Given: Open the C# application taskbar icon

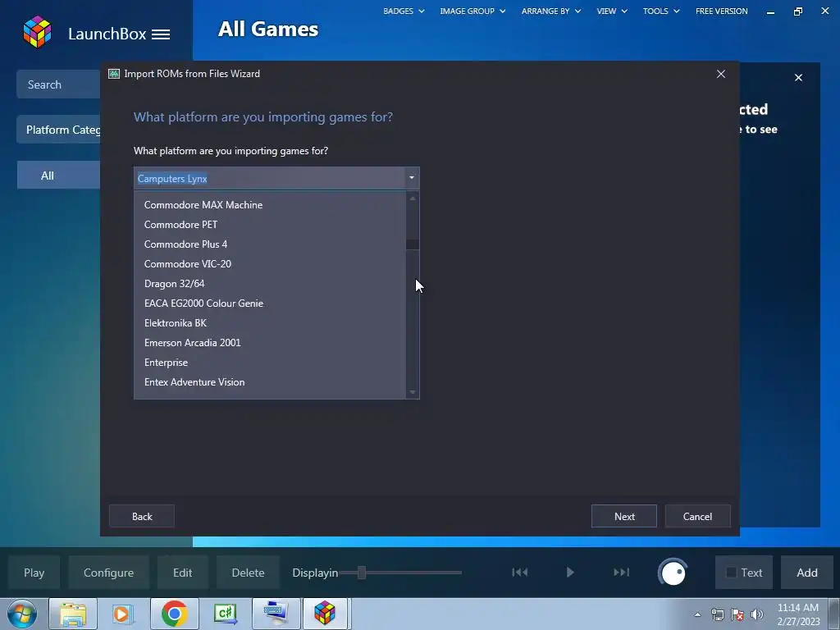Looking at the screenshot, I should point(225,614).
